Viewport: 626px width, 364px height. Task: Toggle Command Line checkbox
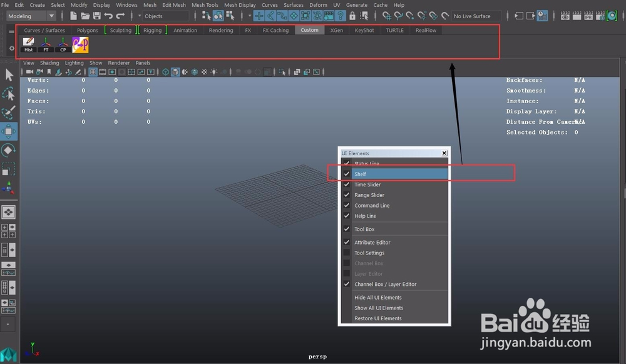347,205
